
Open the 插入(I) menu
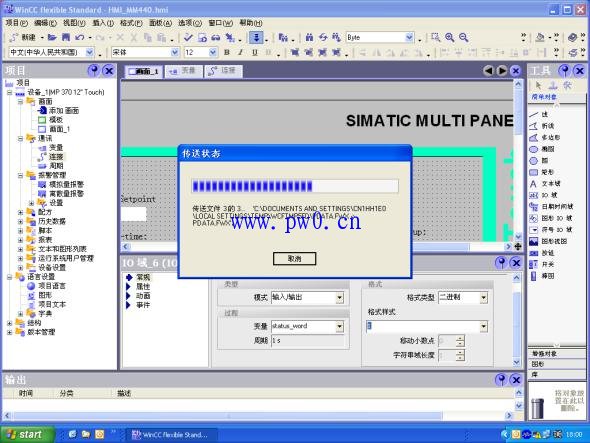[x=103, y=23]
